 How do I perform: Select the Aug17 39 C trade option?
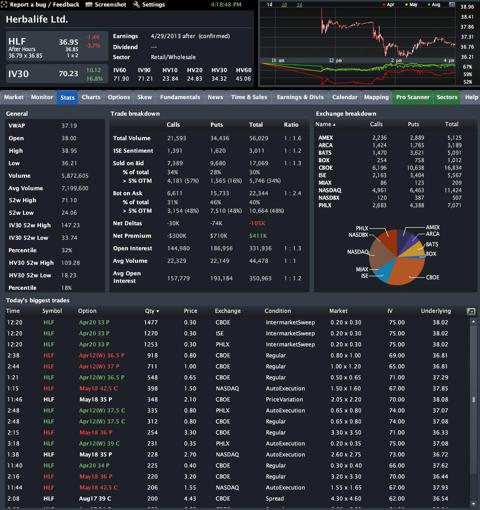click(x=95, y=499)
